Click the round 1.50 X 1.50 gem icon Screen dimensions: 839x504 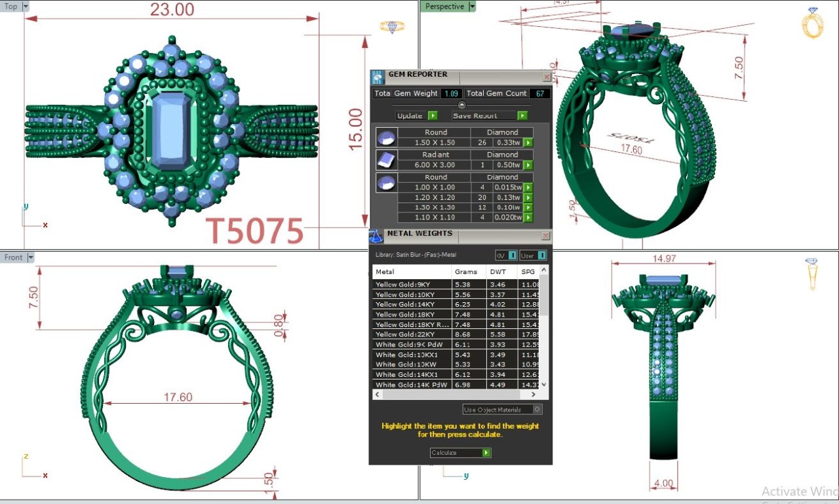[x=385, y=138]
